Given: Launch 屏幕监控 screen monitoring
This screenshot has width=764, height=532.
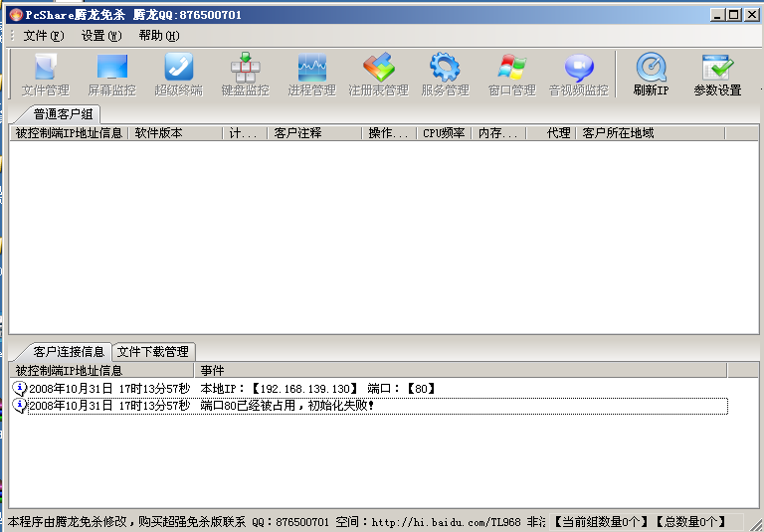Looking at the screenshot, I should pos(112,75).
